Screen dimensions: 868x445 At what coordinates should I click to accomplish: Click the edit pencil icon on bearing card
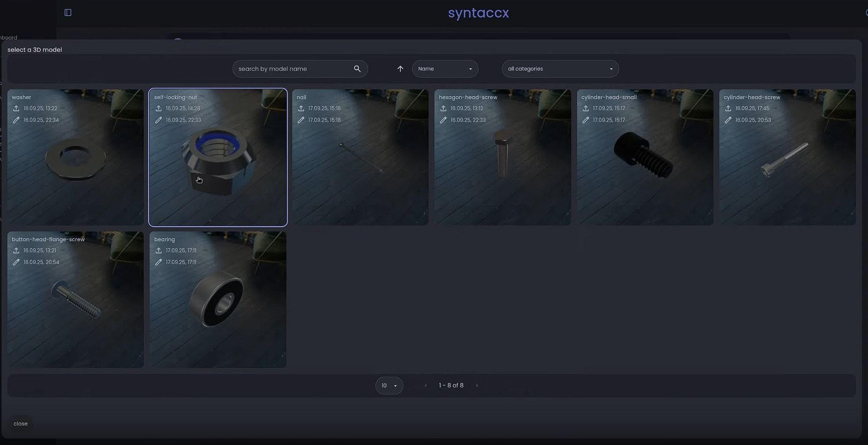[158, 262]
